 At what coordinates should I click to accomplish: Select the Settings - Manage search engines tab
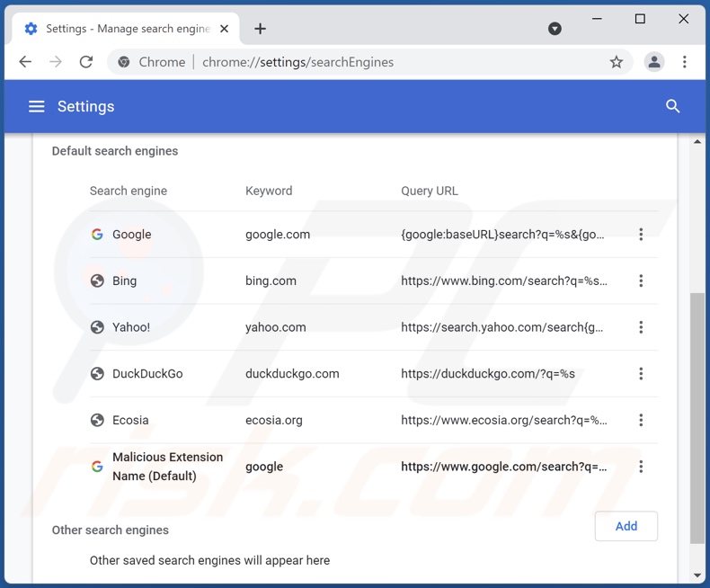pos(126,29)
